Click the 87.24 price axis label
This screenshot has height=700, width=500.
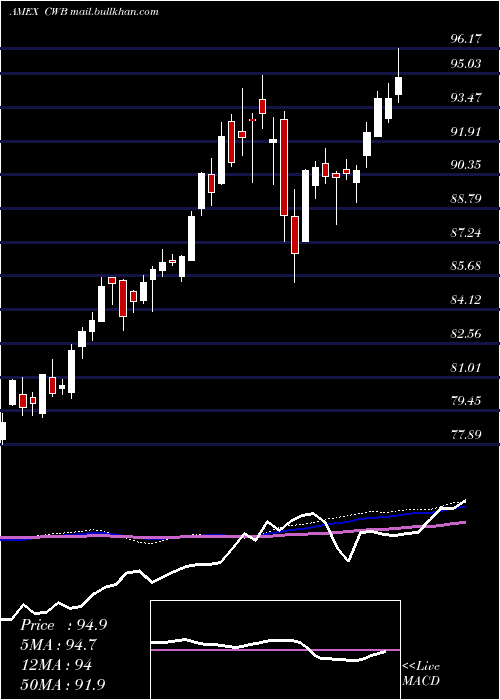pos(466,233)
